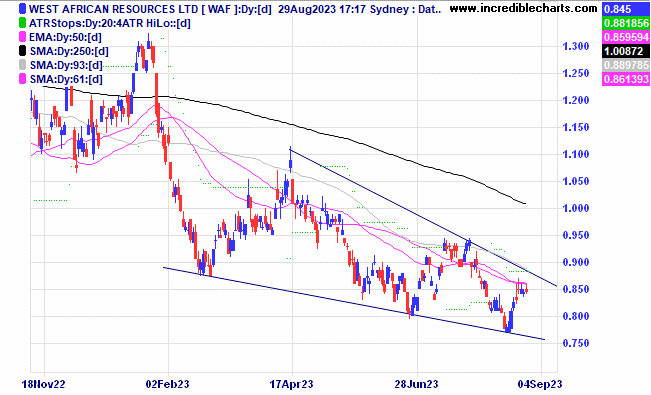The width and height of the screenshot is (651, 395).
Task: Click the 1.100 price axis label
Action: (575, 154)
